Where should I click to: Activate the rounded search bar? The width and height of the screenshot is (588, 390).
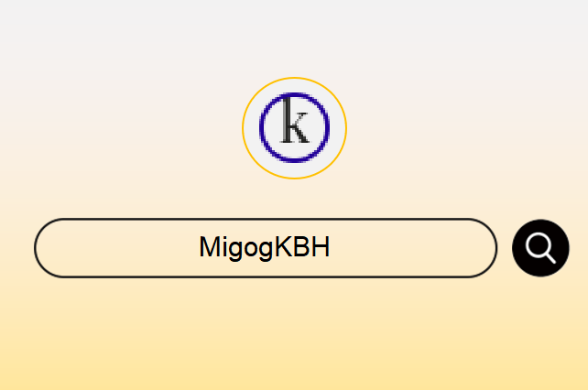(266, 248)
